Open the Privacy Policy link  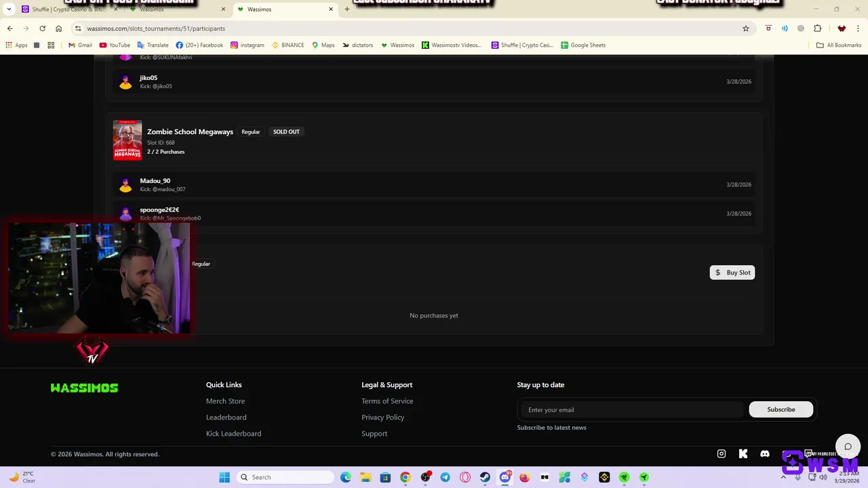pos(382,418)
